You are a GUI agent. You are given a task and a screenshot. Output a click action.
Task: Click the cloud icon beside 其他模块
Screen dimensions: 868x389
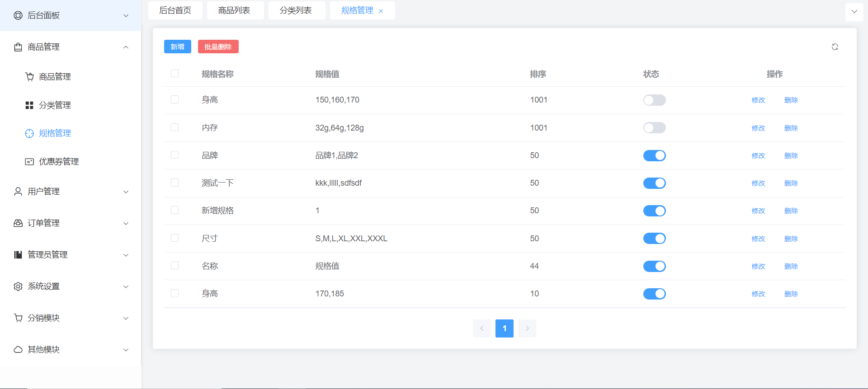(x=18, y=350)
